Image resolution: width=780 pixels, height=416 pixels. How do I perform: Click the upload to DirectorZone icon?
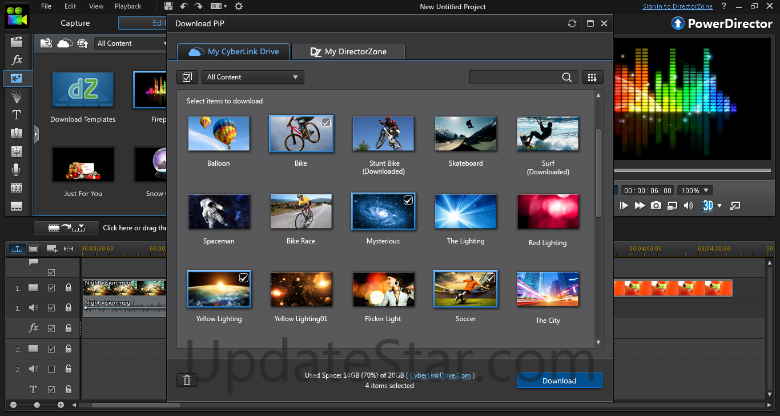coord(83,43)
